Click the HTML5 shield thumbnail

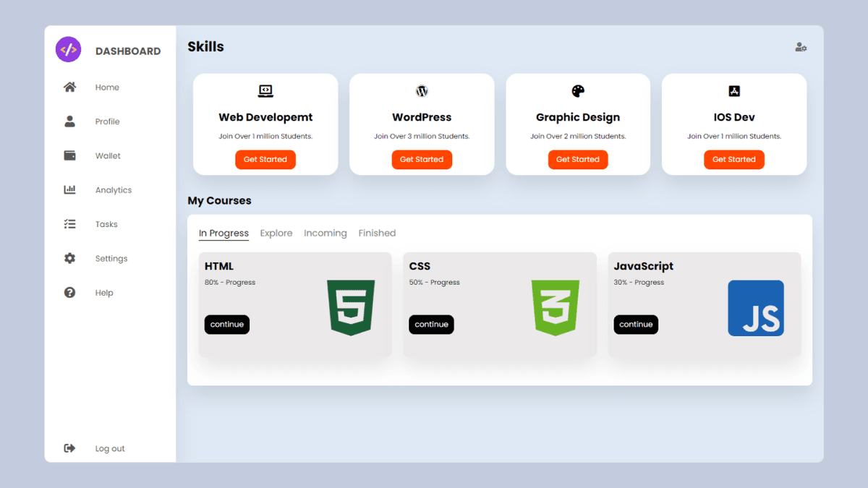coord(350,307)
